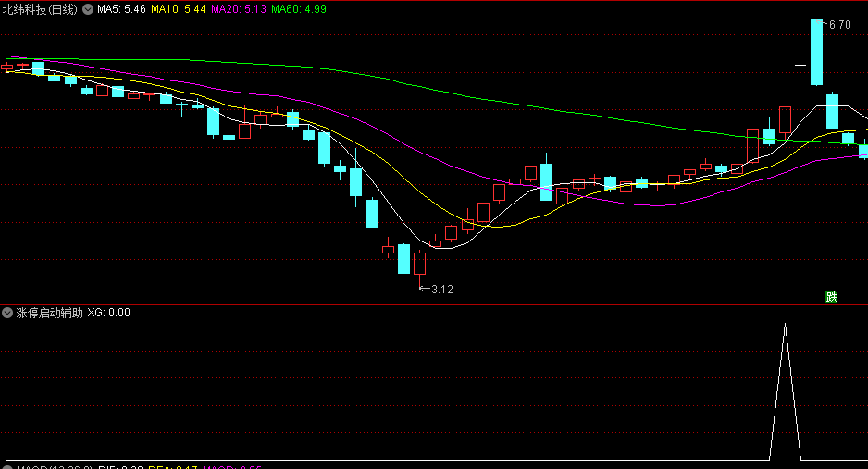Click the 涨停启动辅助 indicator name
Screen dimensions: 868x469
tap(50, 313)
